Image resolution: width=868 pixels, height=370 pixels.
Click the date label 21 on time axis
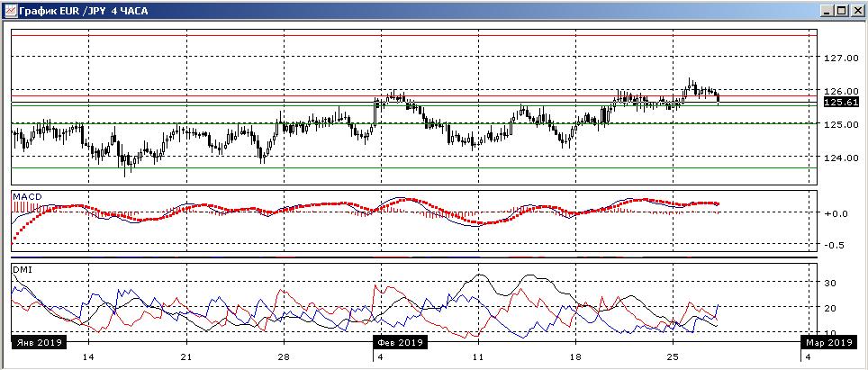pos(185,356)
